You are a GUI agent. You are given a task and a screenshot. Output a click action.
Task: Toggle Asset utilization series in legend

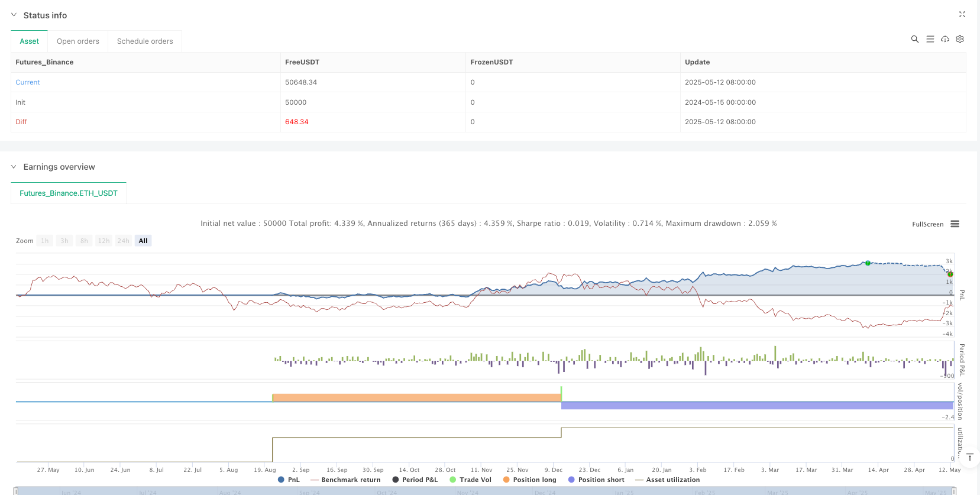(668, 480)
